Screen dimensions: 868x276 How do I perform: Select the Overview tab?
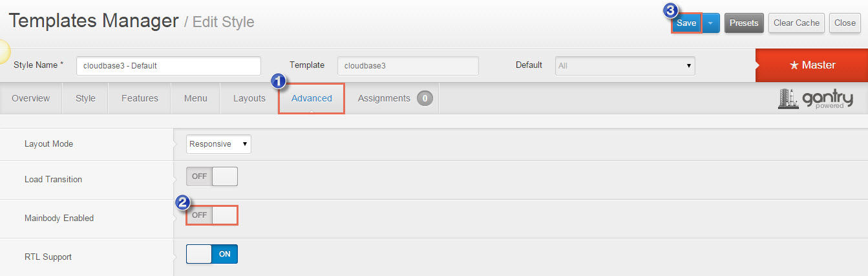tap(30, 98)
